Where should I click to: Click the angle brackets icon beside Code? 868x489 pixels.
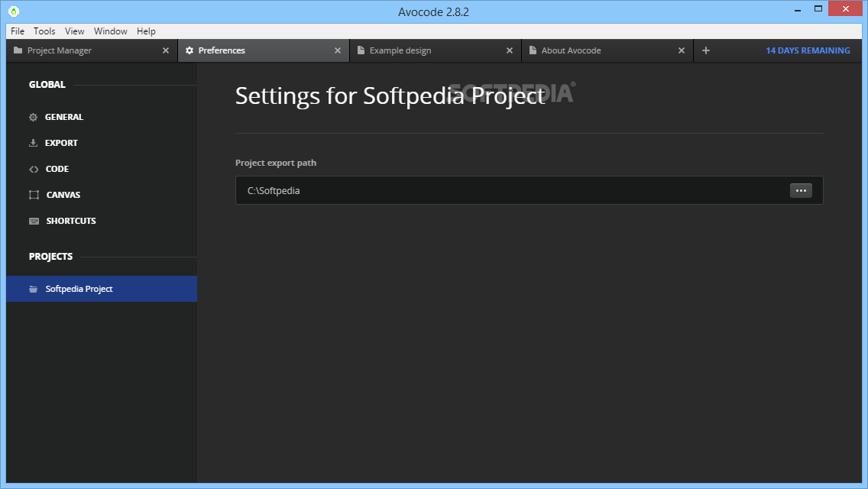[34, 169]
